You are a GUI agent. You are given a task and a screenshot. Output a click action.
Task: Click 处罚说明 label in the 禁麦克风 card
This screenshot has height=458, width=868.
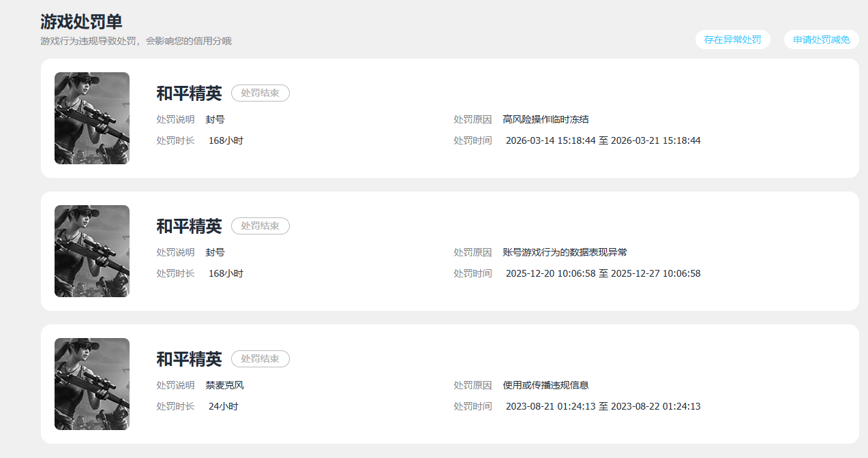[x=175, y=385]
